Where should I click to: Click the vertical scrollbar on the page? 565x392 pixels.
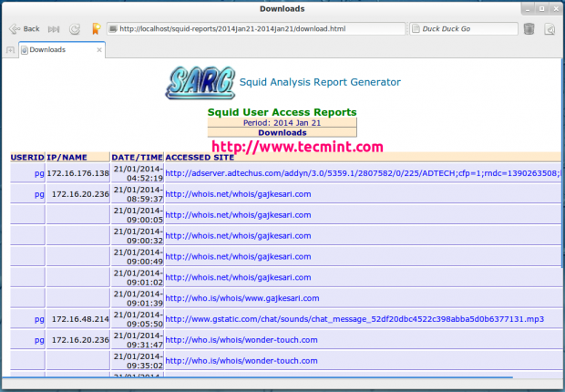(562, 162)
